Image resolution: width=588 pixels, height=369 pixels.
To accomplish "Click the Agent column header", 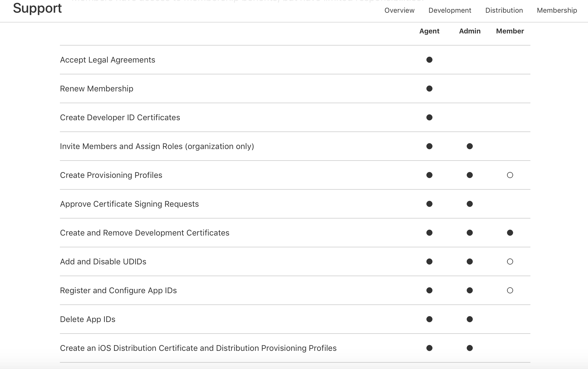I will [429, 31].
